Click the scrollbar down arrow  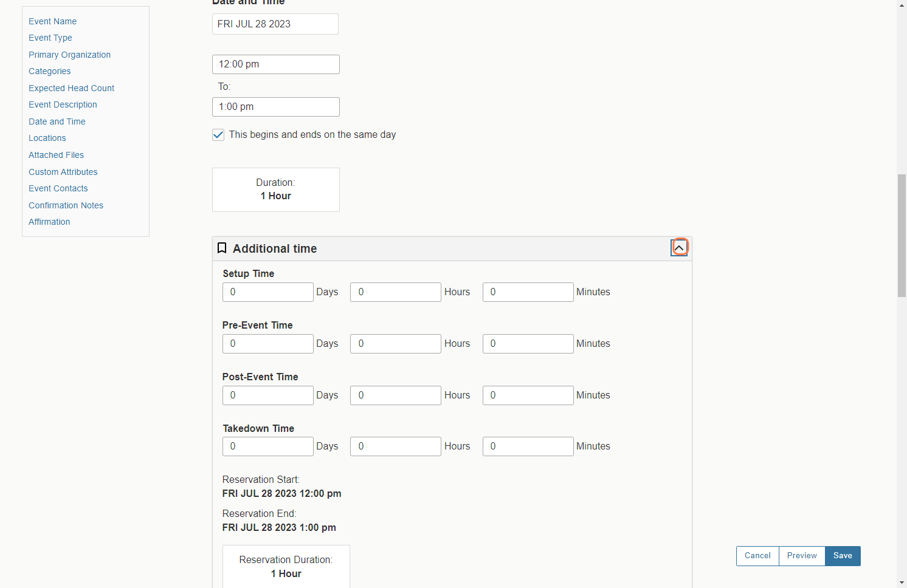[902, 583]
